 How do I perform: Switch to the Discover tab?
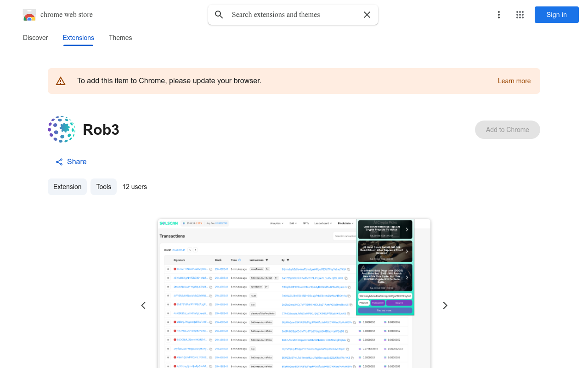[x=35, y=38]
